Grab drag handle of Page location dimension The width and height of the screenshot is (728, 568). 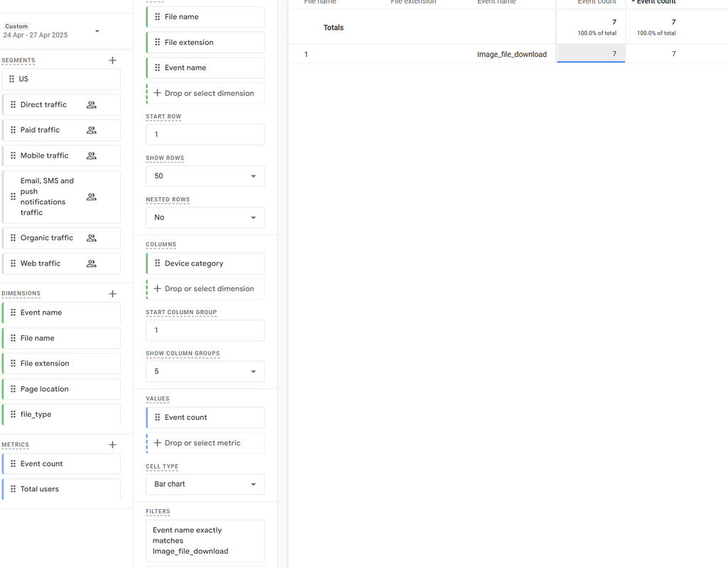(13, 389)
